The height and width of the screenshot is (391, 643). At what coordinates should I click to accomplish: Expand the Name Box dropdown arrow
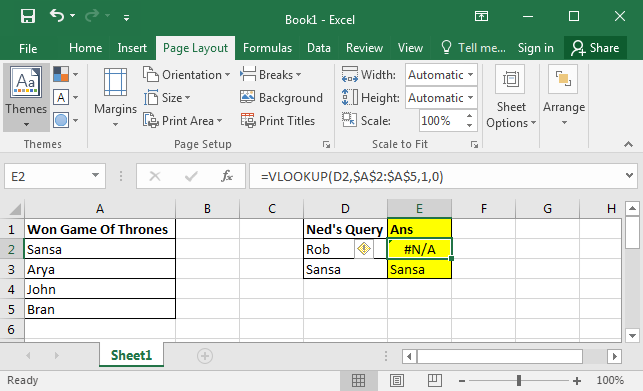click(x=95, y=176)
